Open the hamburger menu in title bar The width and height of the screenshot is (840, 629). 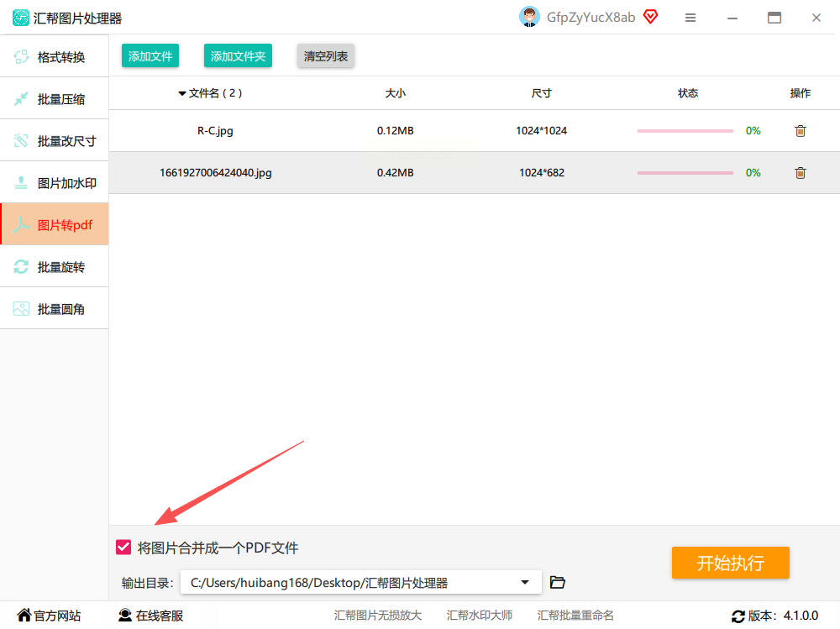(x=690, y=18)
